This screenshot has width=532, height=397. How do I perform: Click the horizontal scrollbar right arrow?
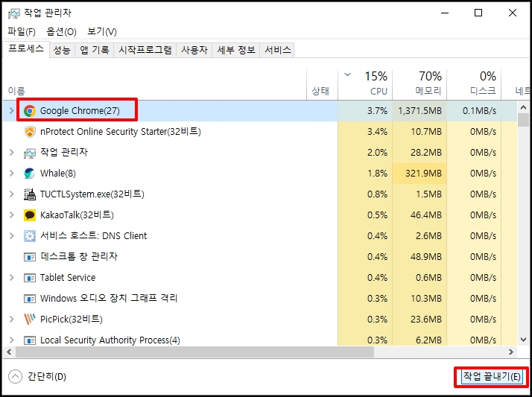click(x=511, y=352)
